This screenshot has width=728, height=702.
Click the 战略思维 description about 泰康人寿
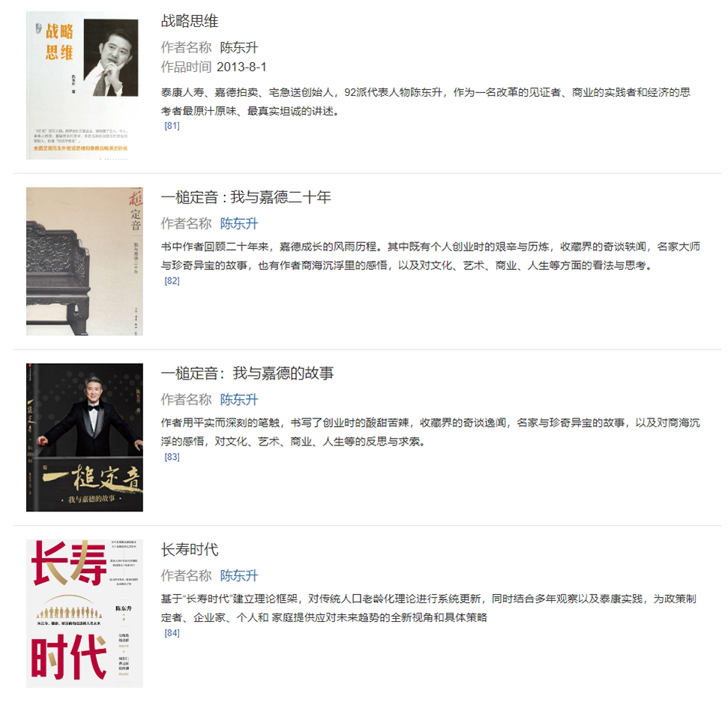click(425, 102)
